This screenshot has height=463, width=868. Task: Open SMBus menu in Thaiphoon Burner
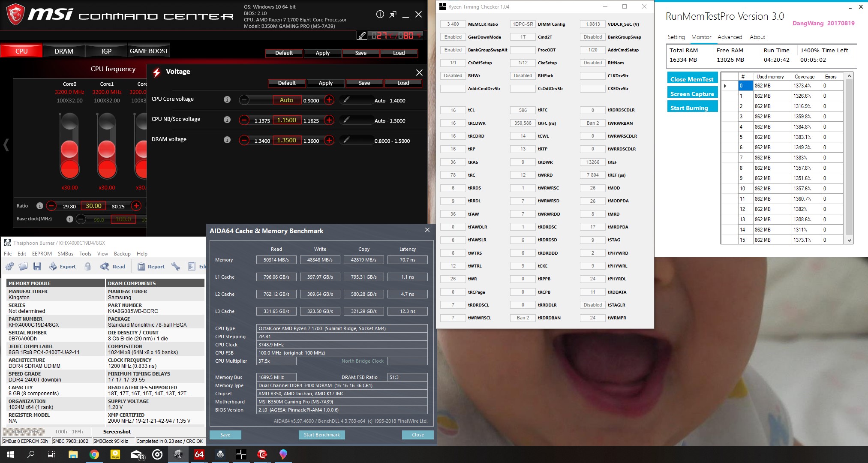point(66,254)
